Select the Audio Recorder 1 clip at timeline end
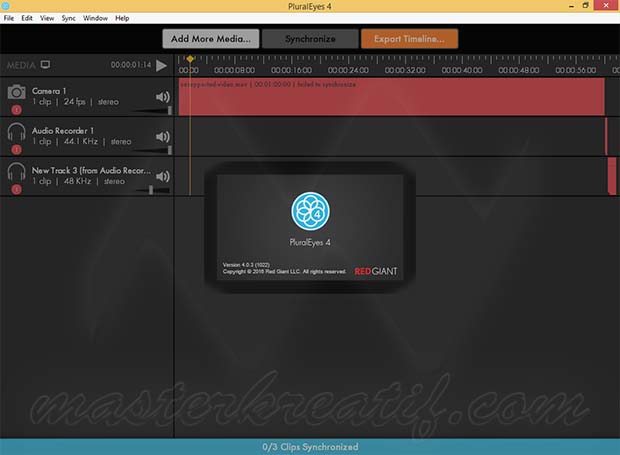 pos(606,136)
